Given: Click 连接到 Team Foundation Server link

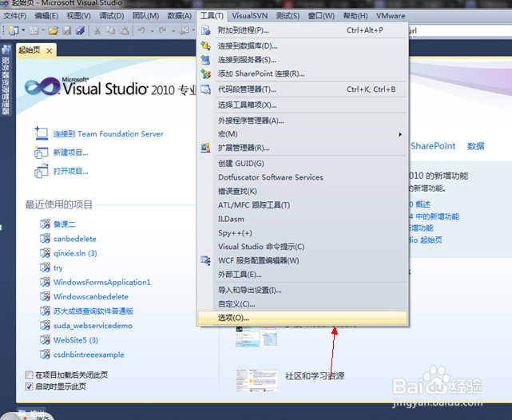Looking at the screenshot, I should click(x=108, y=134).
